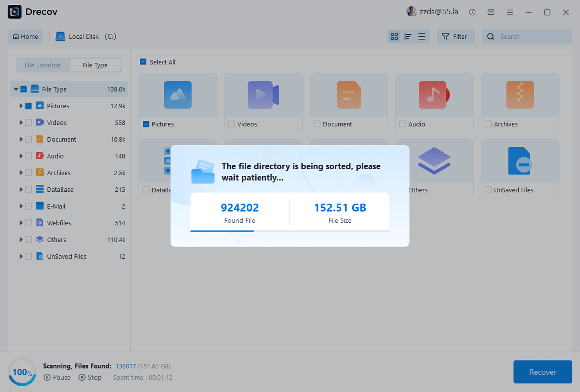The image size is (580, 392).
Task: Check the Audio tile checkbox
Action: click(403, 124)
